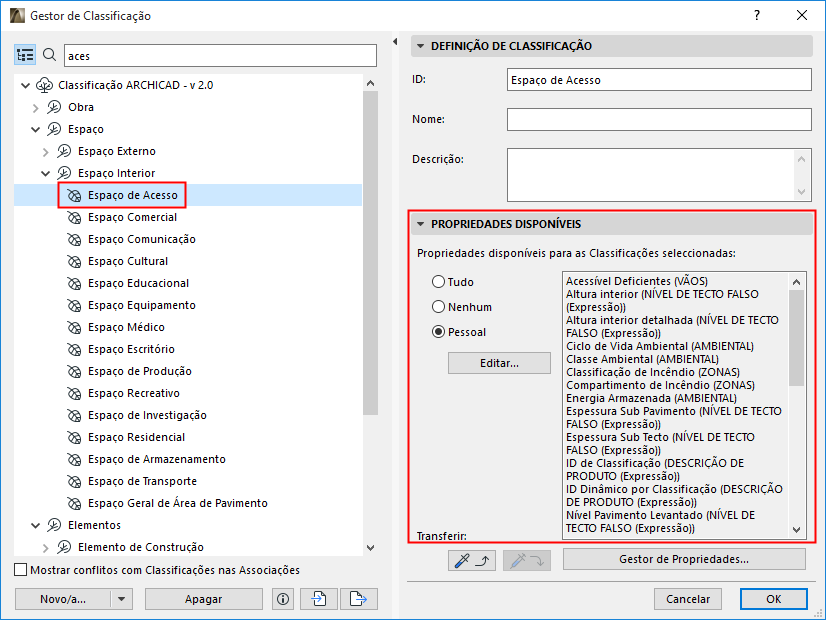Click the Espaço Cultural leaf icon
The height and width of the screenshot is (620, 826).
pos(74,261)
